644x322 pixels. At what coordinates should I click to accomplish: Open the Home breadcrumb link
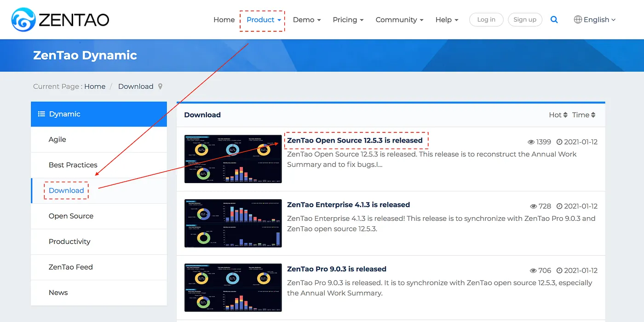click(x=95, y=86)
